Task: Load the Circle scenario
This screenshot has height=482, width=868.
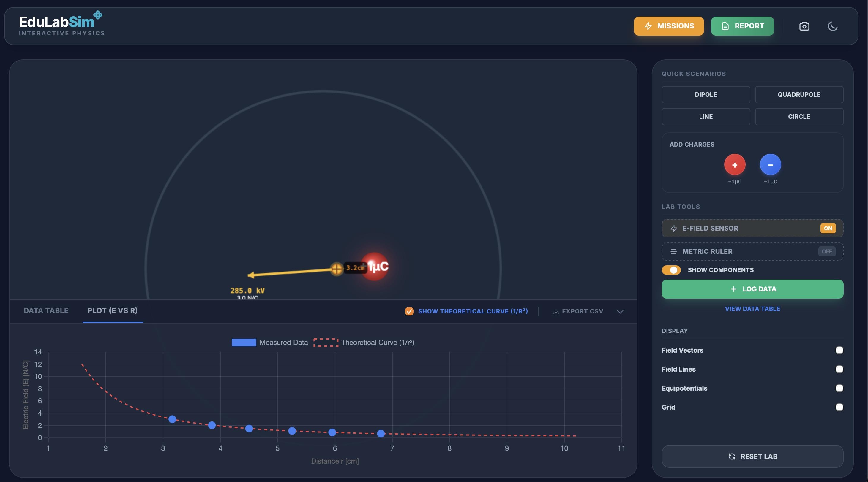Action: click(799, 116)
